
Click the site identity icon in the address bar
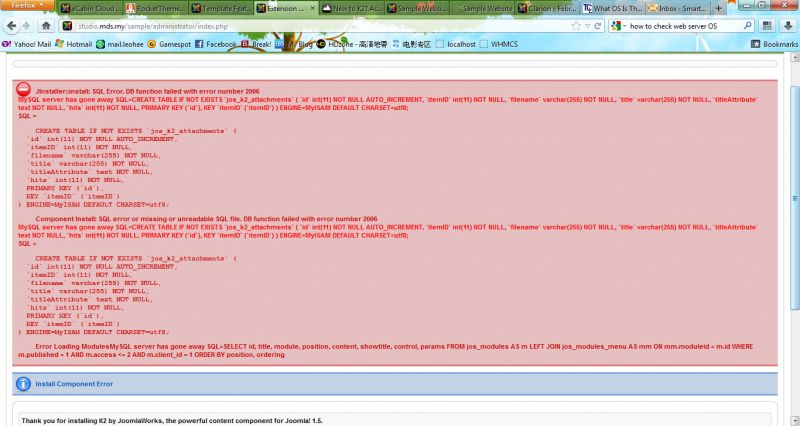pyautogui.click(x=67, y=26)
